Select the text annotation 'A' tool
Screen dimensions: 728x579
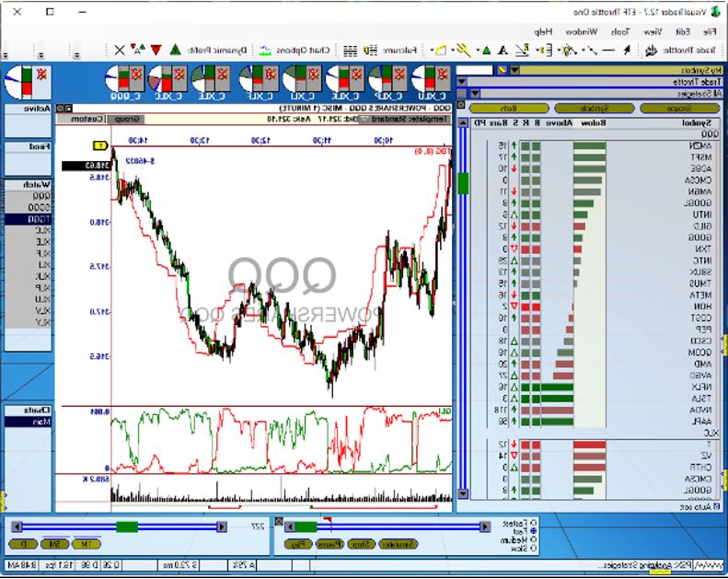point(503,50)
